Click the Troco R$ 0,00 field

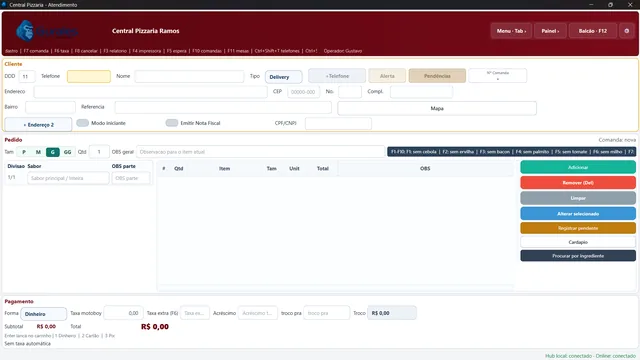(392, 313)
